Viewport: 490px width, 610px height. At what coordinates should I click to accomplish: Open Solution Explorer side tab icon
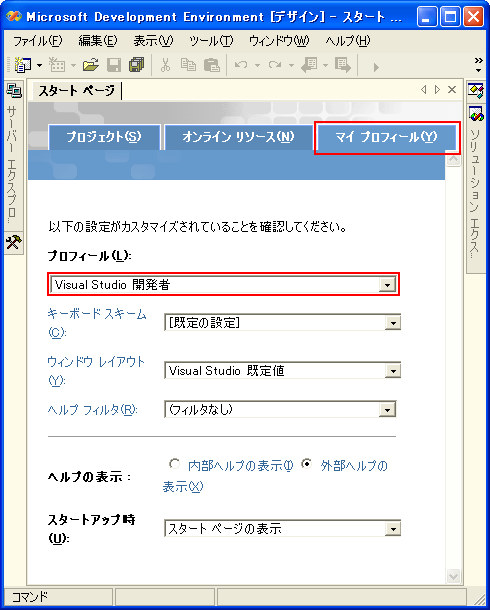point(476,114)
